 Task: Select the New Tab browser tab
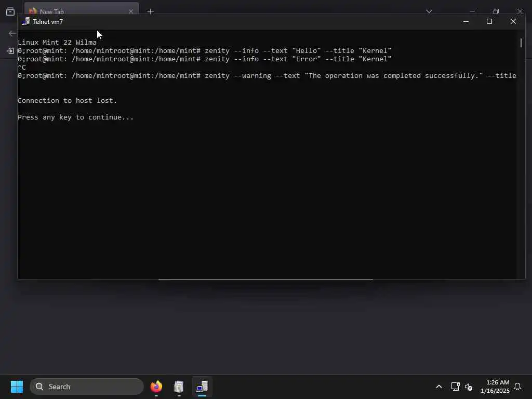[x=82, y=8]
